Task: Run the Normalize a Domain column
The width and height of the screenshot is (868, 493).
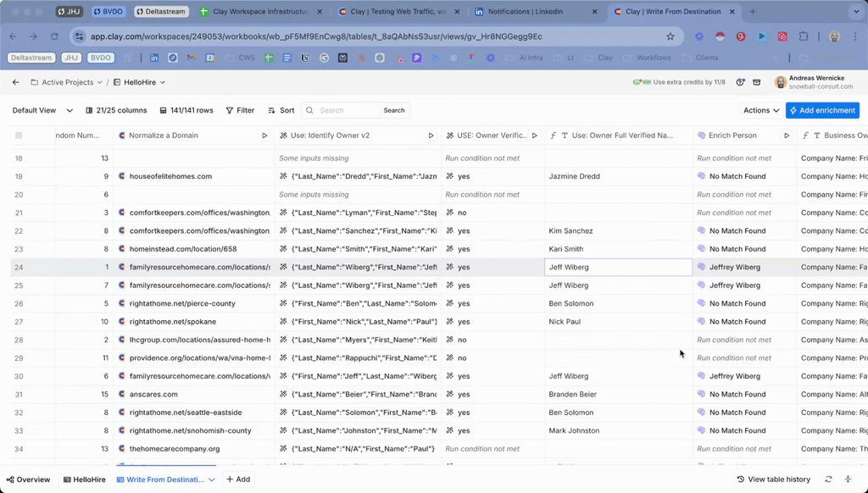Action: (x=264, y=136)
